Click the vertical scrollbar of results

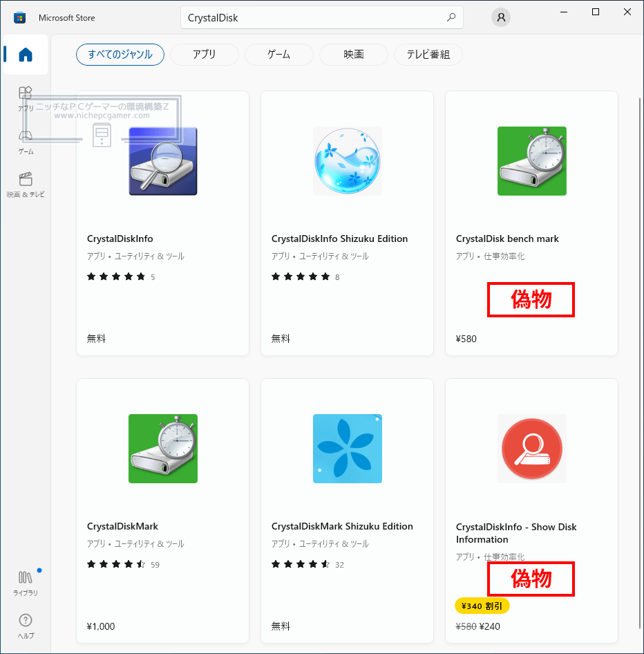pos(640,363)
